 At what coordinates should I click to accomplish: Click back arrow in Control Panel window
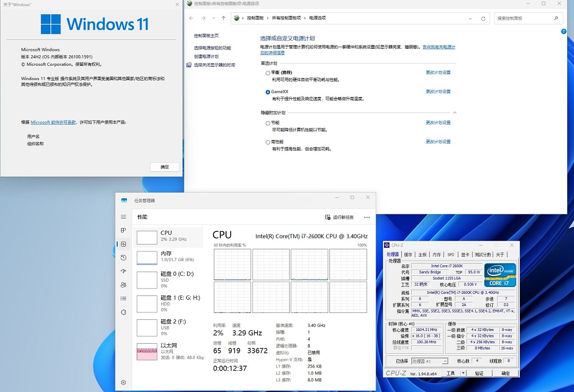click(191, 18)
